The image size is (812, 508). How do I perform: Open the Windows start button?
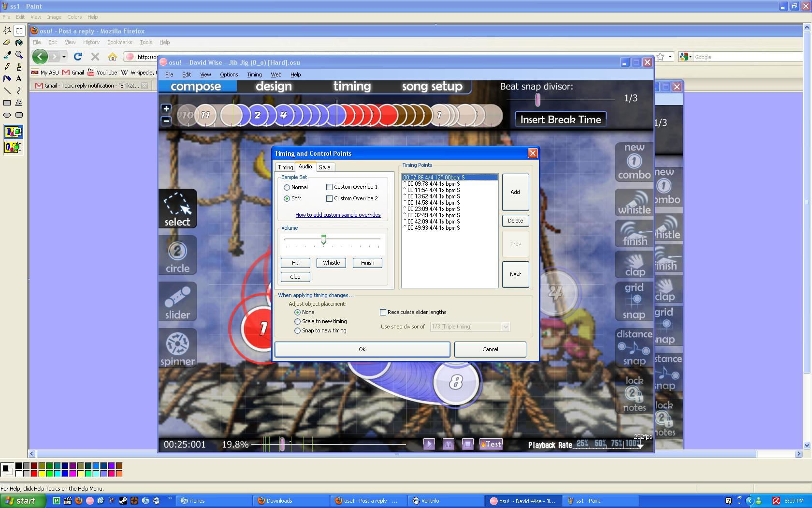click(x=23, y=501)
